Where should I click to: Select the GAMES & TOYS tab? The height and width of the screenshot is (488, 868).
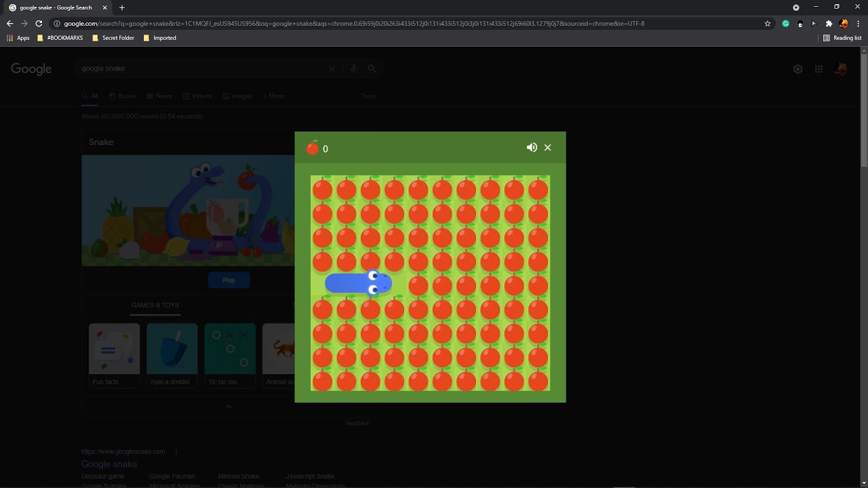tap(155, 305)
